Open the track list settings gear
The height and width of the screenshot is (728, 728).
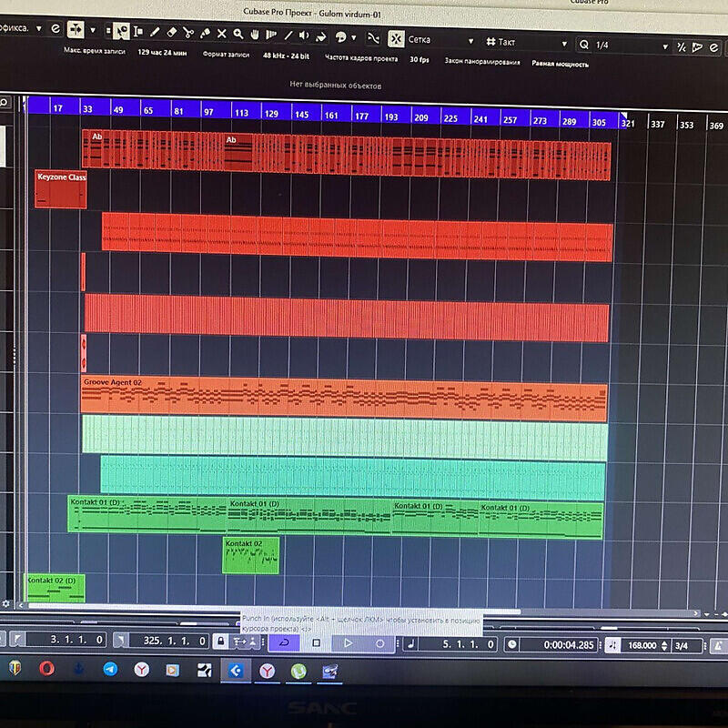click(6, 603)
